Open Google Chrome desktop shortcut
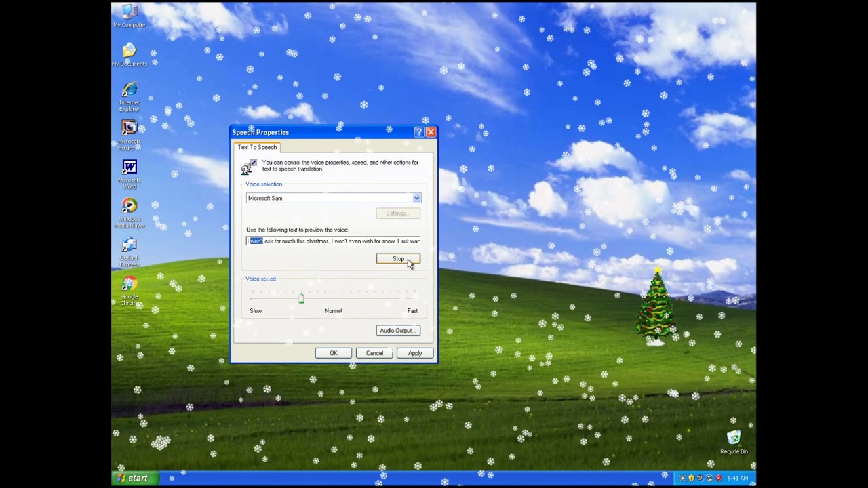 [129, 291]
